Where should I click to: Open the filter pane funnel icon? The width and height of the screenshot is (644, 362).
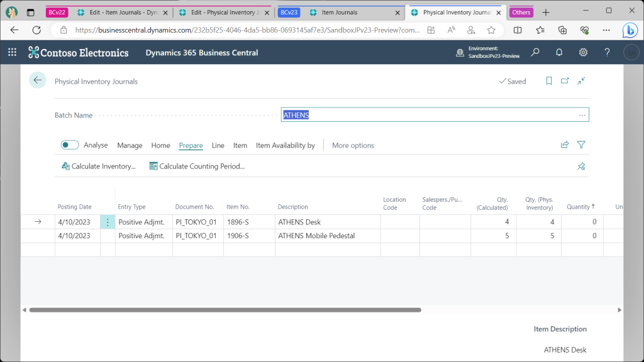581,145
